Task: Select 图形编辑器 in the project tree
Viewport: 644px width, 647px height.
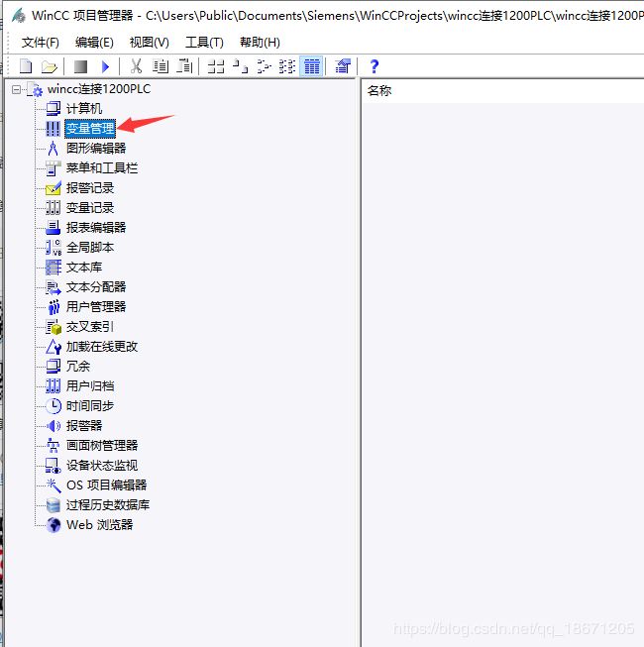Action: [x=96, y=149]
